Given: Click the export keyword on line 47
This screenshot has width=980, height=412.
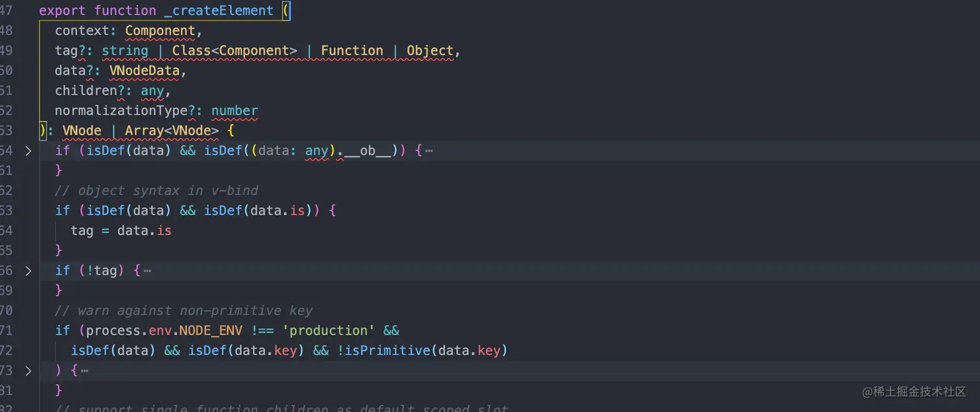Looking at the screenshot, I should pos(62,10).
